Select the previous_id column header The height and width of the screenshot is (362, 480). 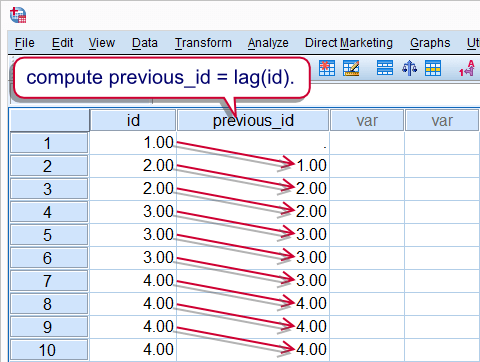pos(253,120)
